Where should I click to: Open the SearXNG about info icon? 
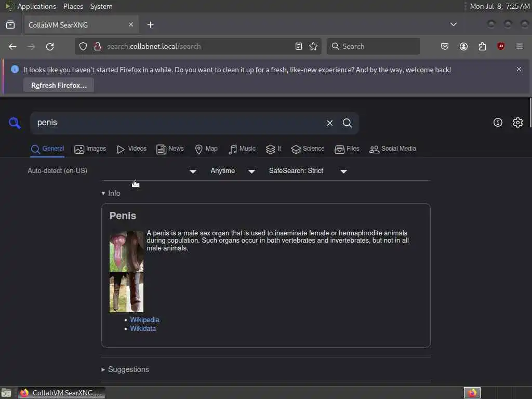click(x=498, y=123)
